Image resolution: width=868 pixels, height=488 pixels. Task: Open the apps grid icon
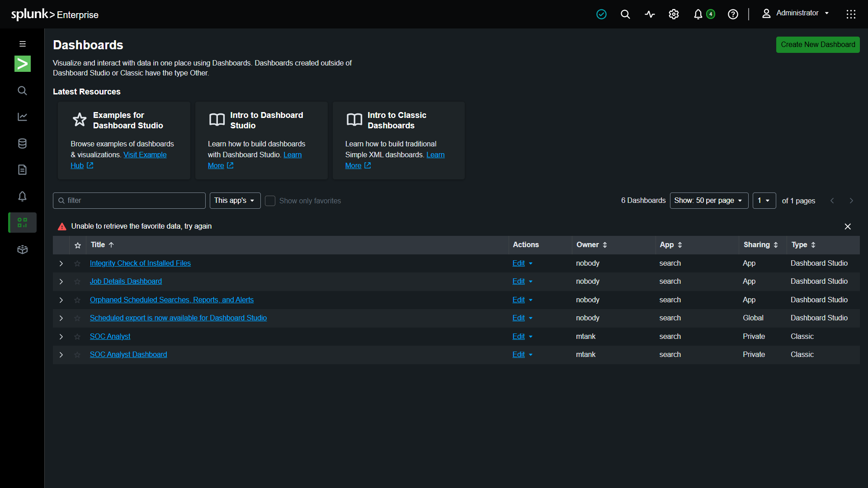pos(851,14)
